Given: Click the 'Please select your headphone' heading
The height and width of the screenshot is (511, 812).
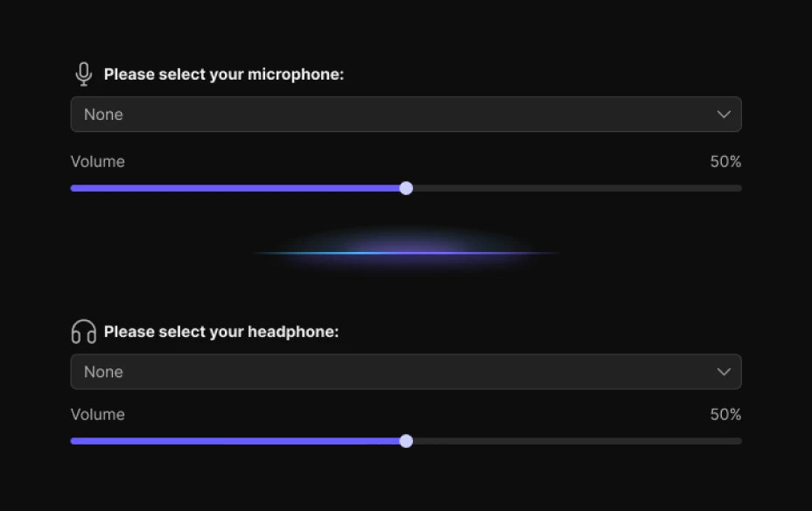Looking at the screenshot, I should [221, 332].
